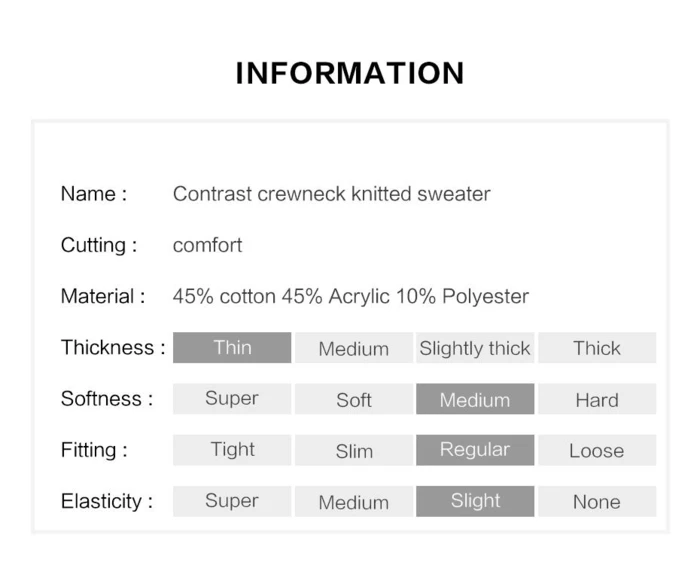The image size is (700, 562).
Task: Select the Soft softness option
Action: pyautogui.click(x=353, y=399)
